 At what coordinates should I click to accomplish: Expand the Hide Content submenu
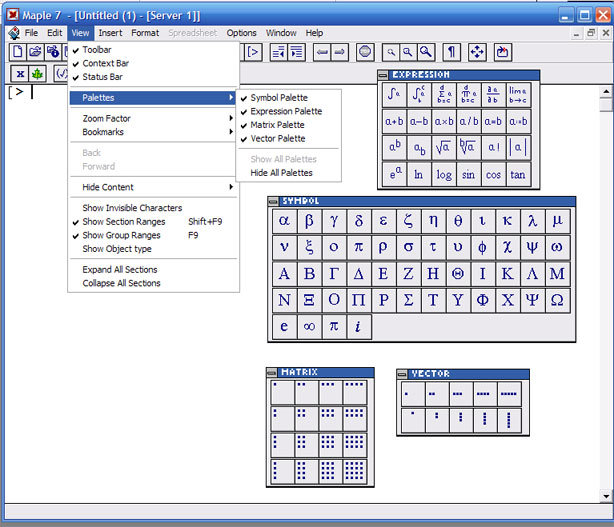pos(153,187)
